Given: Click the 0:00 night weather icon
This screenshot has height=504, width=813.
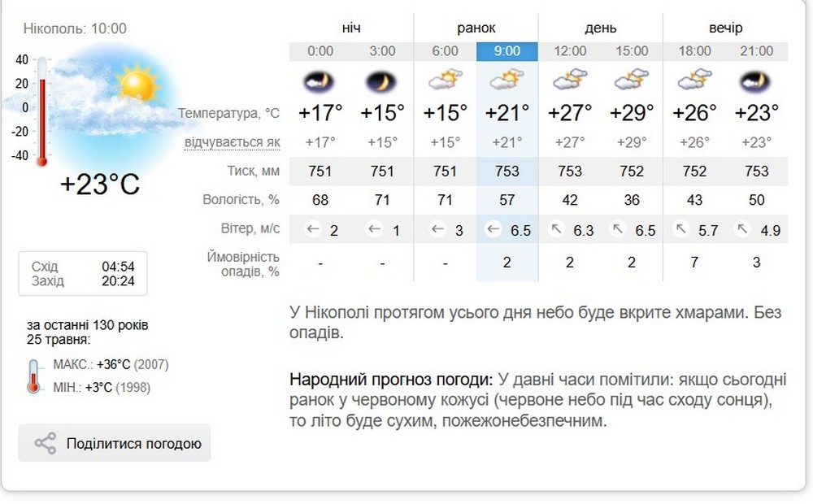Looking at the screenshot, I should click(x=320, y=80).
